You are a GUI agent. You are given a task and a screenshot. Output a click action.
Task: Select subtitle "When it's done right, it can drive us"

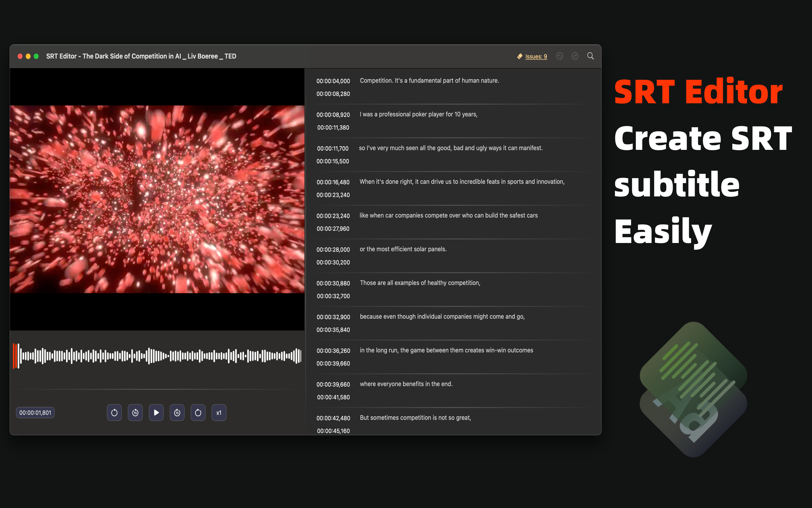pyautogui.click(x=462, y=182)
